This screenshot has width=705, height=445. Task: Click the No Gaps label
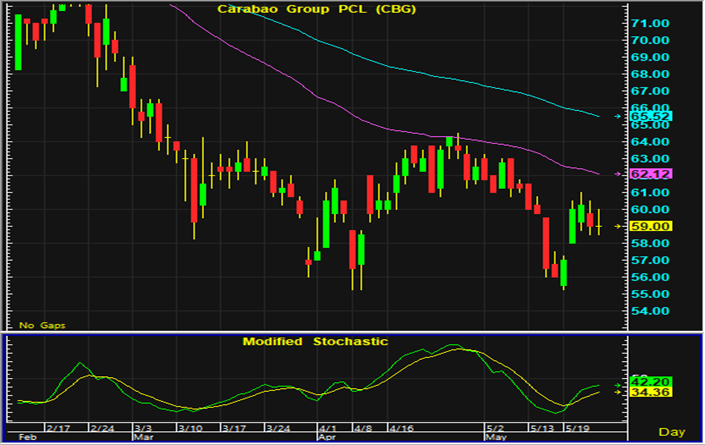point(42,325)
